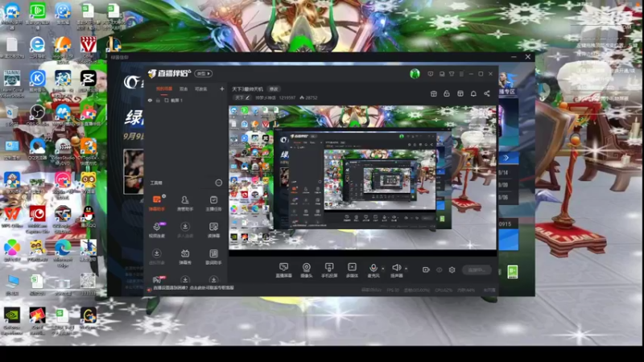Open the 类型 pill beside the logo

point(204,73)
